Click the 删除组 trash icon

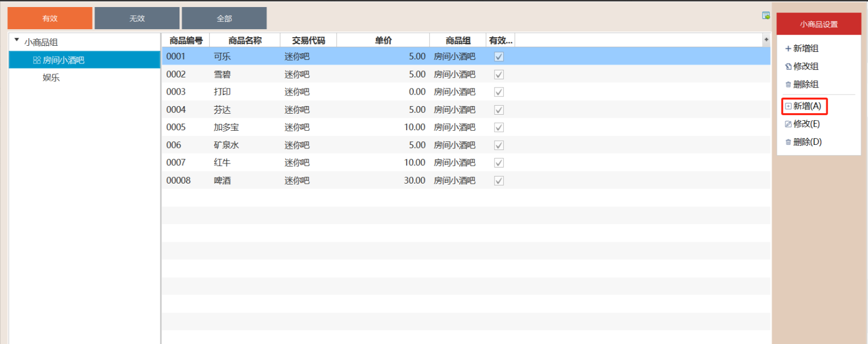(x=788, y=84)
